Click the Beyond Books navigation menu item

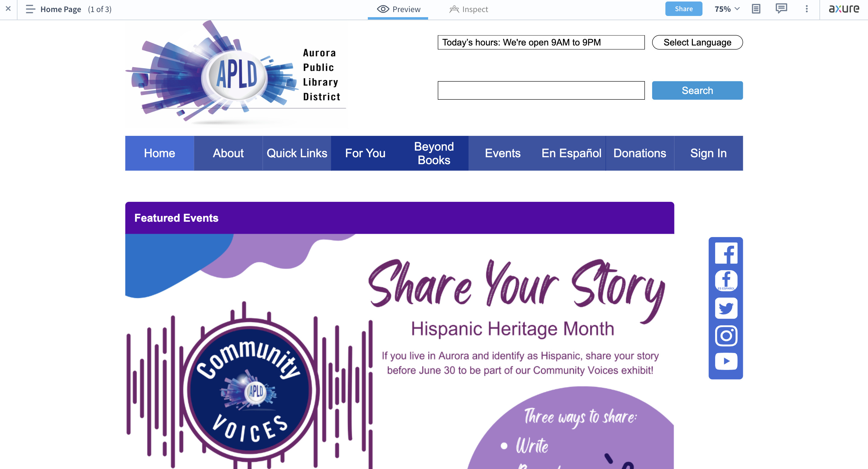click(x=434, y=153)
